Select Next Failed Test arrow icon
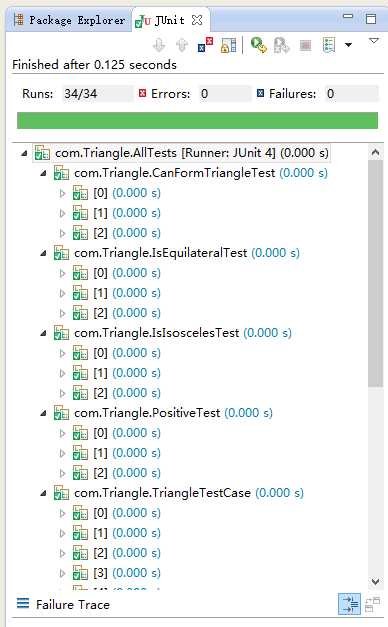 tap(159, 45)
